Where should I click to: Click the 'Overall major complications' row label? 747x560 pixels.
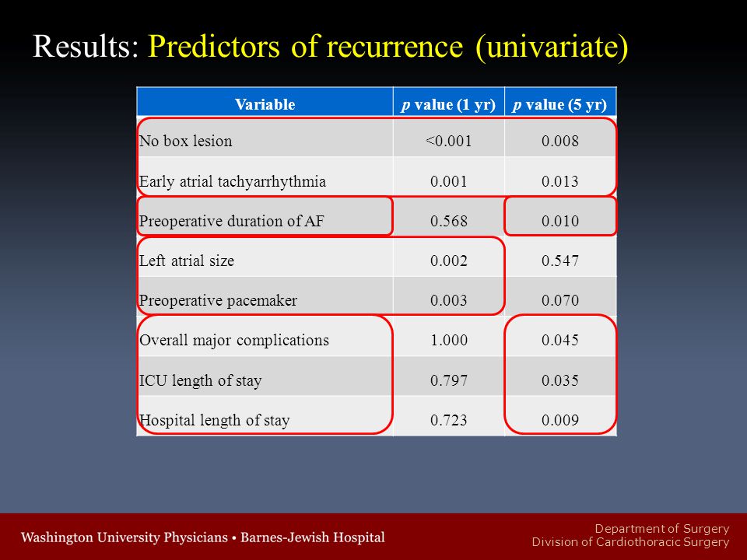click(234, 340)
